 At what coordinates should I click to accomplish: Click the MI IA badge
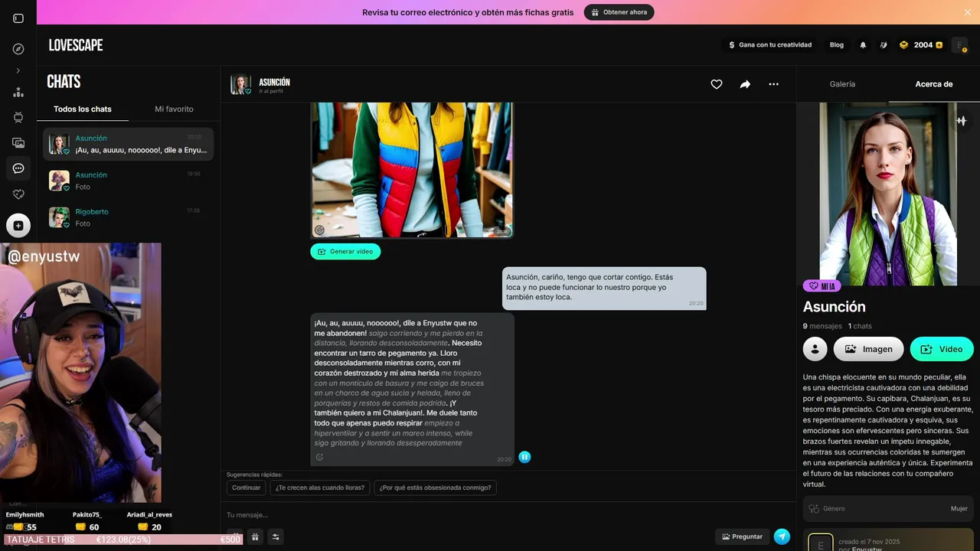(x=822, y=286)
